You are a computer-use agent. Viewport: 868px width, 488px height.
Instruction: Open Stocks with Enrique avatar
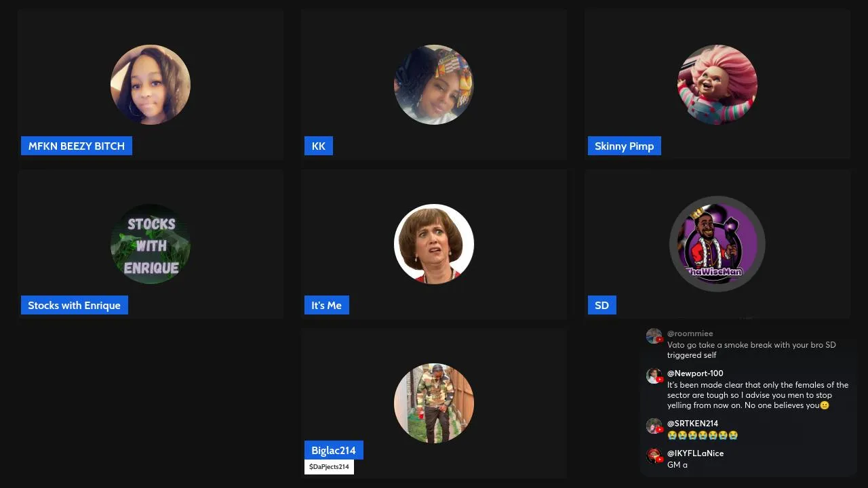151,244
